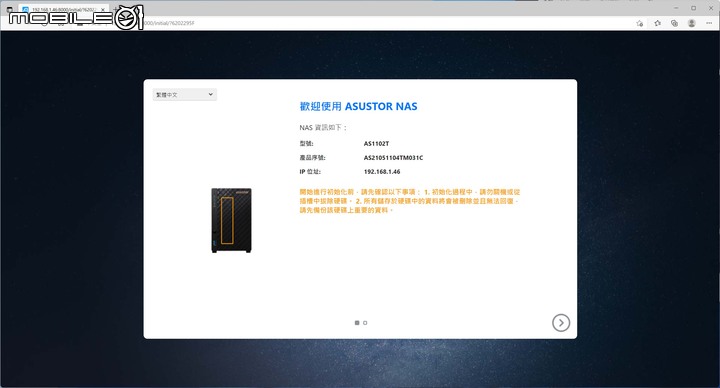Image resolution: width=720 pixels, height=388 pixels.
Task: Maximize the browser window
Action: (693, 8)
